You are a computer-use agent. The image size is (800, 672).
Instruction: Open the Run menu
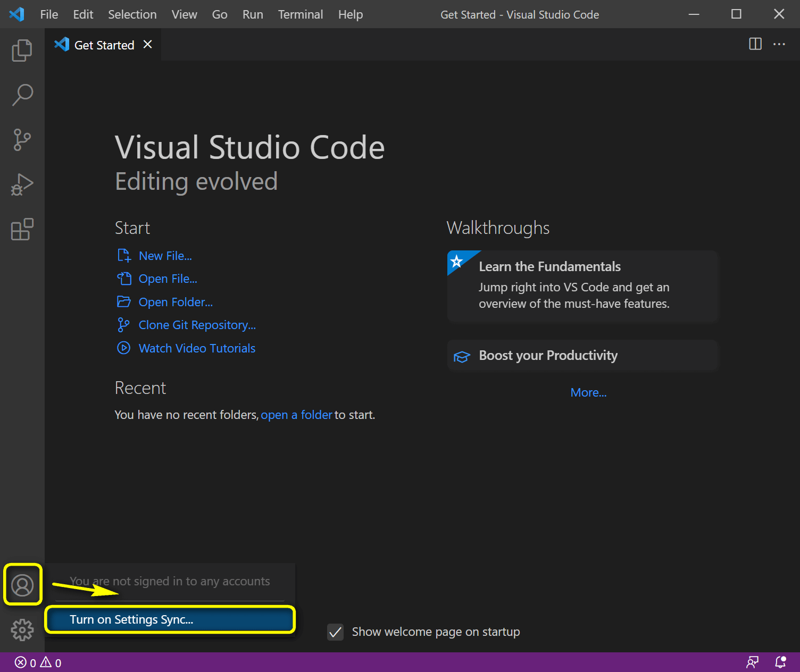[x=253, y=14]
